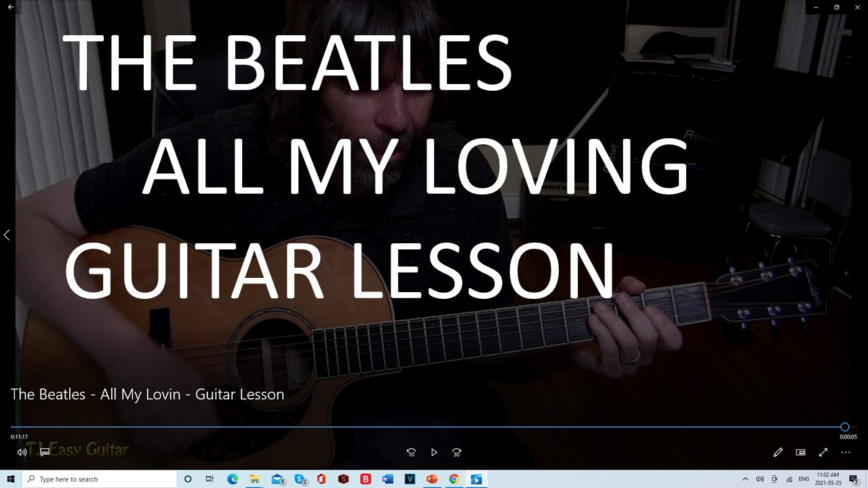Open PowerPoint from the taskbar
868x488 pixels.
432,479
